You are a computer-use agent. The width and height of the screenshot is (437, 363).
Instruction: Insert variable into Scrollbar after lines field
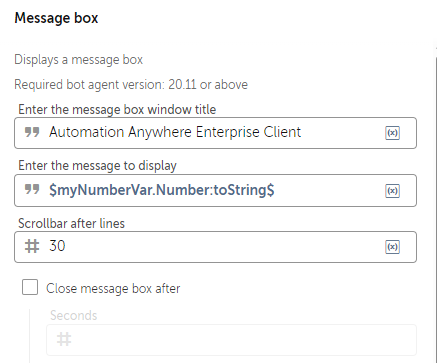coord(392,247)
